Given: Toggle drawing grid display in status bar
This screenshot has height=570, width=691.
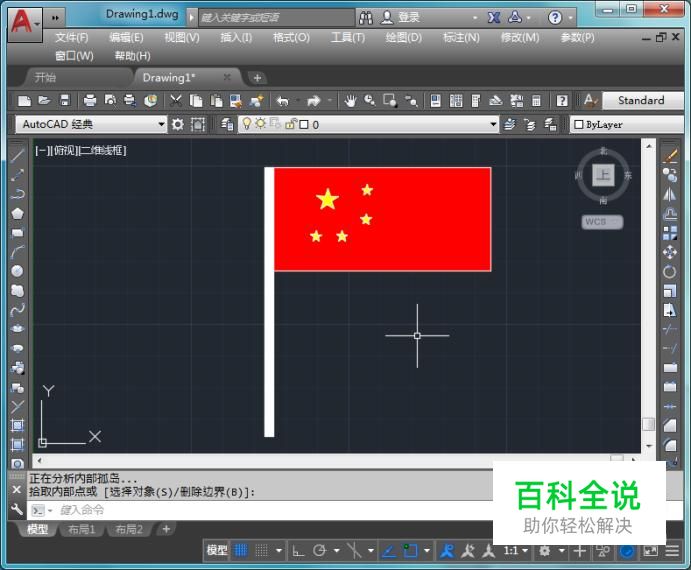Looking at the screenshot, I should click(241, 550).
